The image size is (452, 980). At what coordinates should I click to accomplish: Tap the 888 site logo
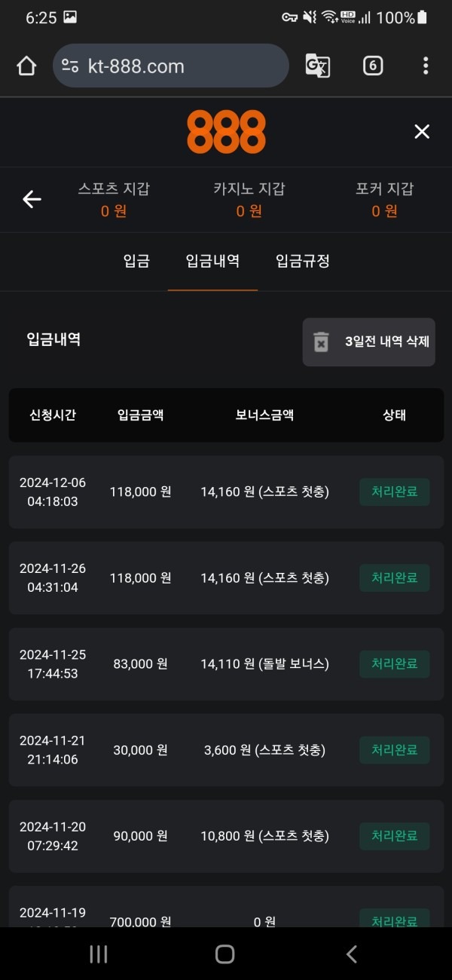point(226,131)
